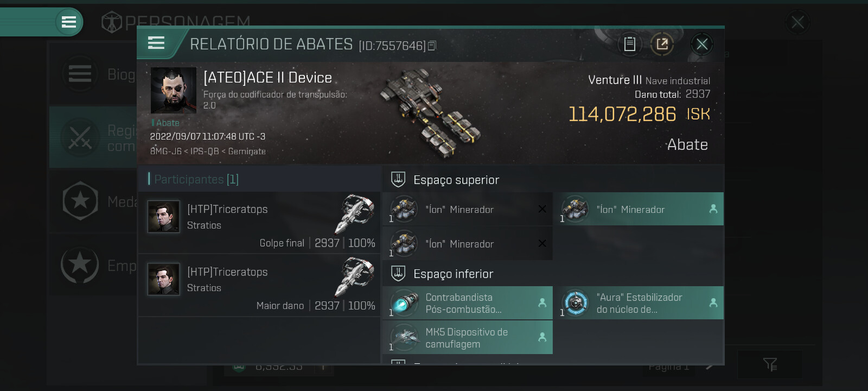The width and height of the screenshot is (868, 391).
Task: Open Triceratops portrait in Golpe final row
Action: click(164, 217)
